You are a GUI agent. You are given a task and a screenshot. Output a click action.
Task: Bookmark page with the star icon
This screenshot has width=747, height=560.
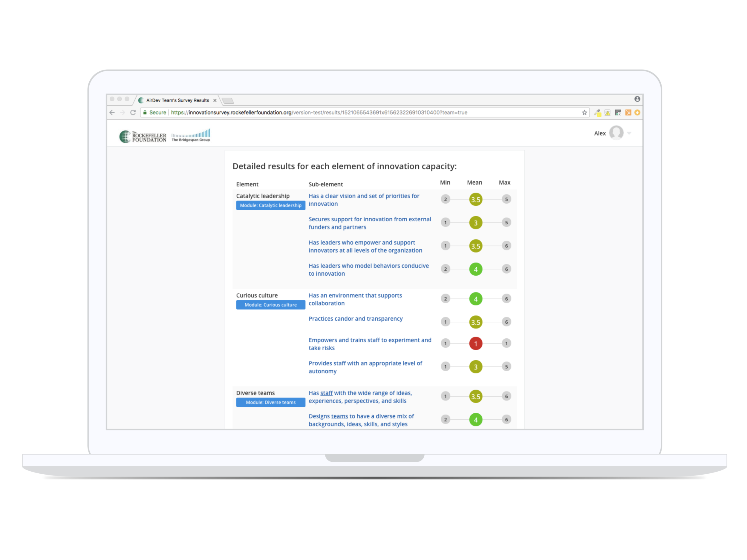pos(584,113)
